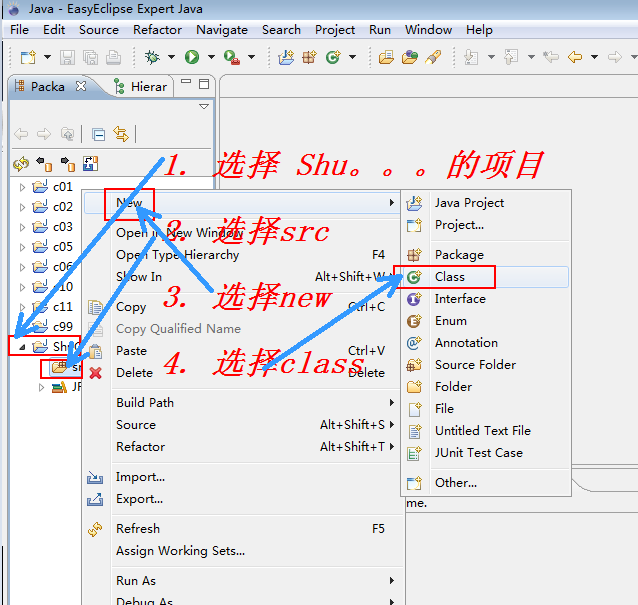Choose Interface in New submenu
The image size is (638, 605).
tap(485, 299)
